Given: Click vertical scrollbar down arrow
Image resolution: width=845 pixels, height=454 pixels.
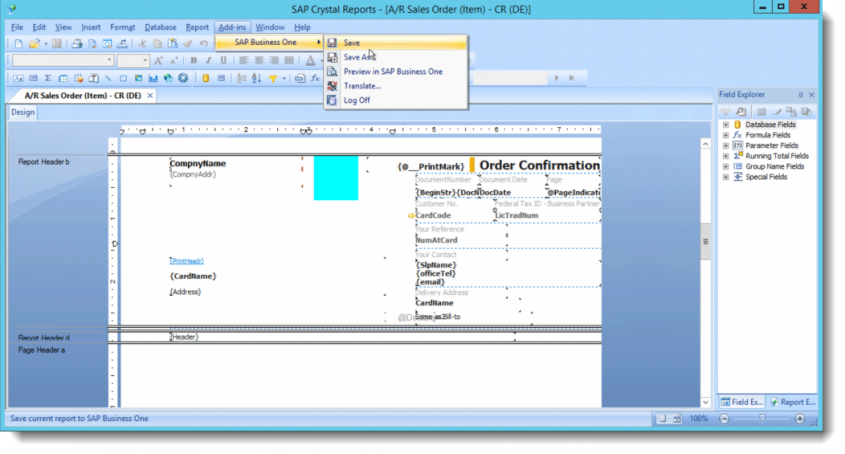Looking at the screenshot, I should pyautogui.click(x=705, y=403).
